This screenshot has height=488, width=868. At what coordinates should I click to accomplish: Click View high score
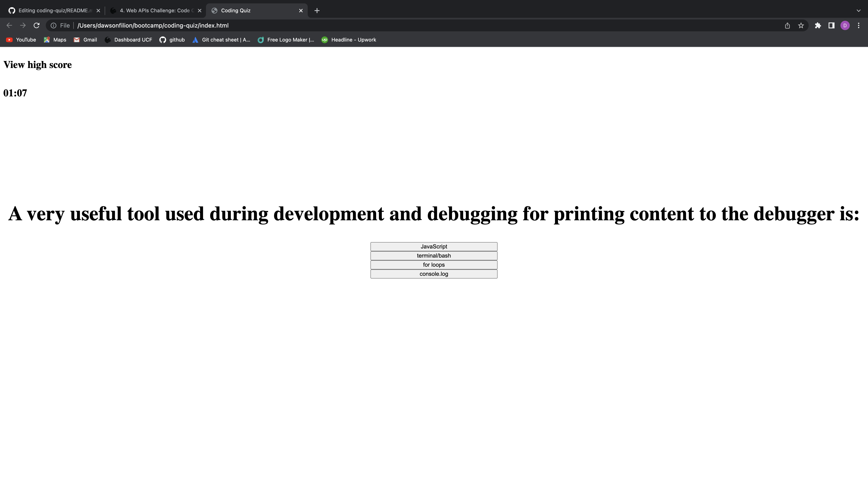pos(37,65)
